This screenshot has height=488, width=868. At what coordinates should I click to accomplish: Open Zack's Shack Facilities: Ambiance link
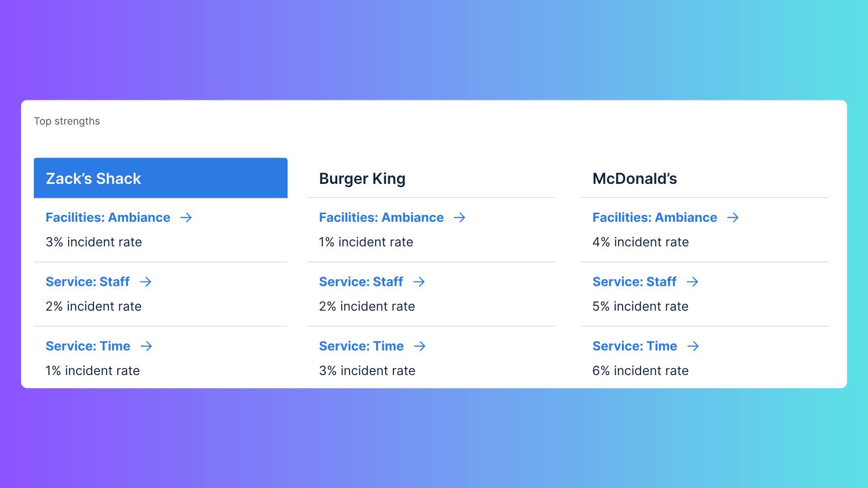[108, 218]
